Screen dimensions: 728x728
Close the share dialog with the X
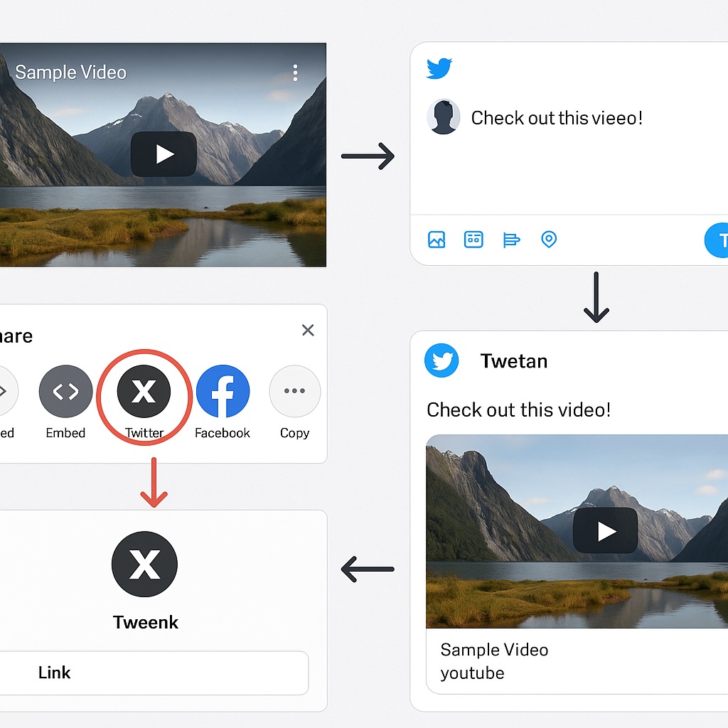[x=308, y=330]
